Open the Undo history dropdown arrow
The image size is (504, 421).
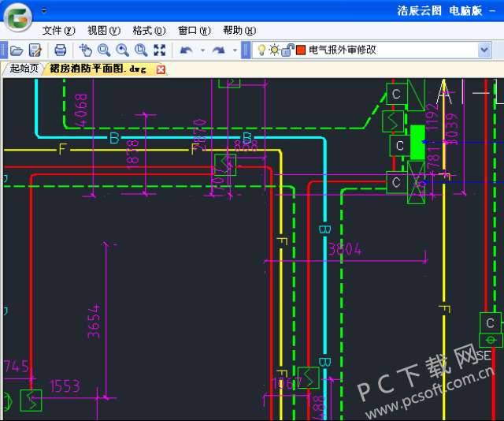click(202, 50)
